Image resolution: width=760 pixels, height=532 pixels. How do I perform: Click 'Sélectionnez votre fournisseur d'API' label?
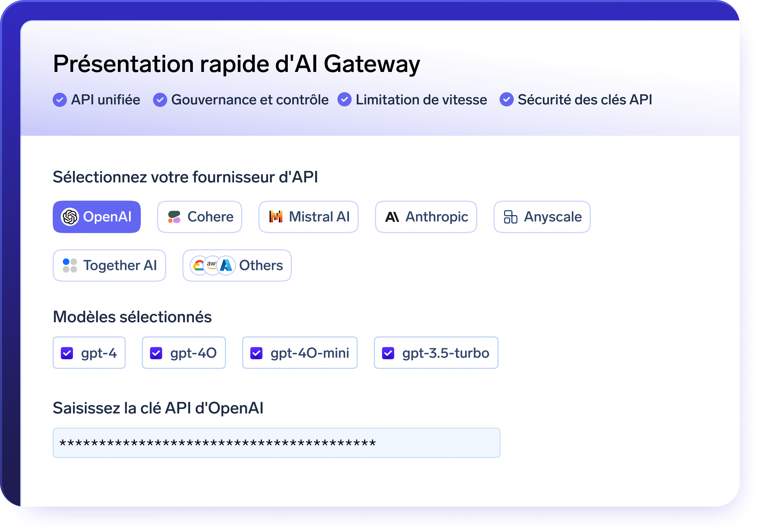[185, 177]
